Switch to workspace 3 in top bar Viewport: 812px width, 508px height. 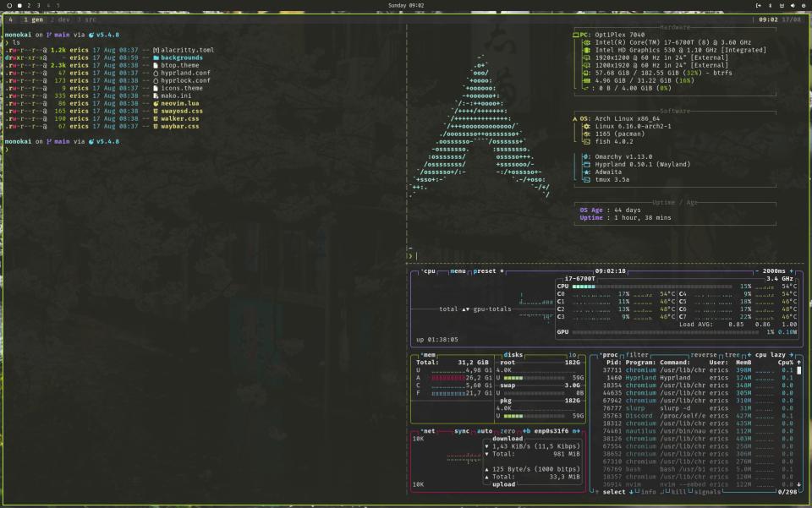coord(38,6)
